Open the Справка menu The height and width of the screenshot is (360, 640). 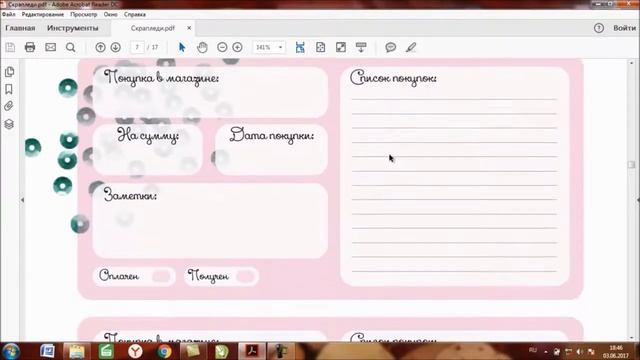[135, 14]
